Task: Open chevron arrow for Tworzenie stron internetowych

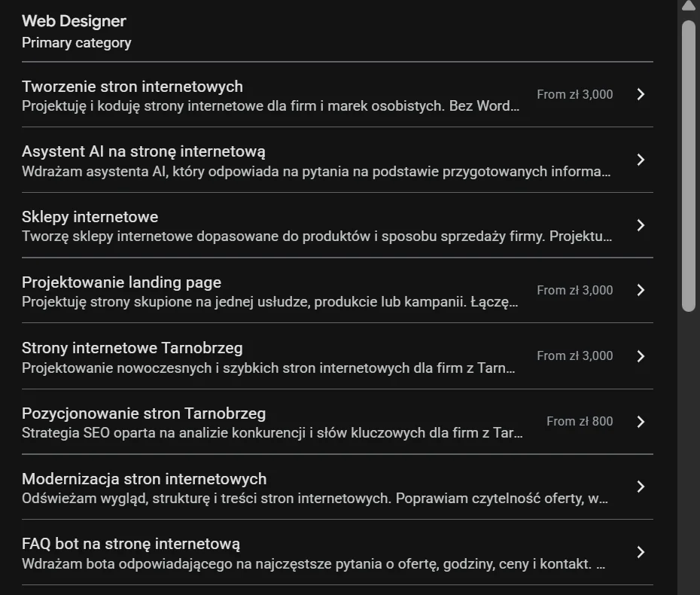Action: 641,94
